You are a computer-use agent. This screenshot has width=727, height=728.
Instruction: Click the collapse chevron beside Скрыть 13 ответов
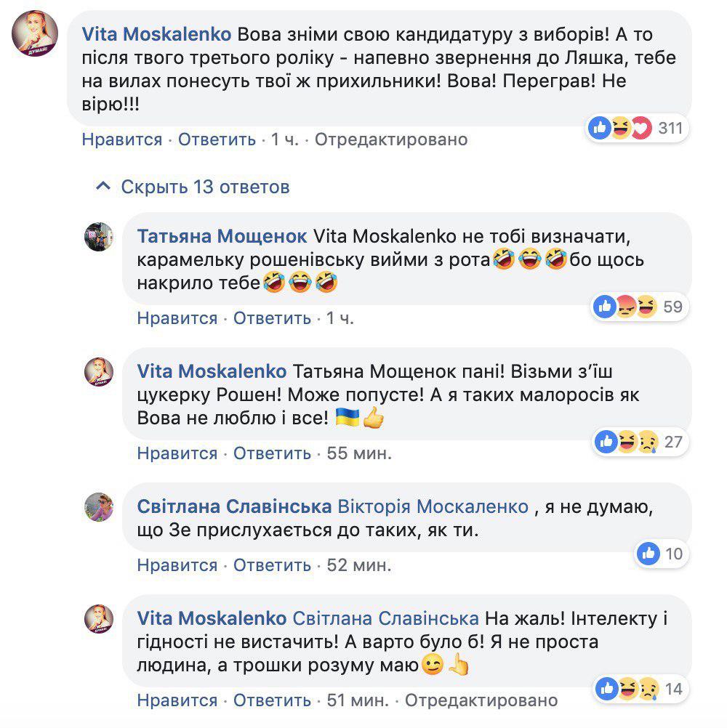pos(104,187)
